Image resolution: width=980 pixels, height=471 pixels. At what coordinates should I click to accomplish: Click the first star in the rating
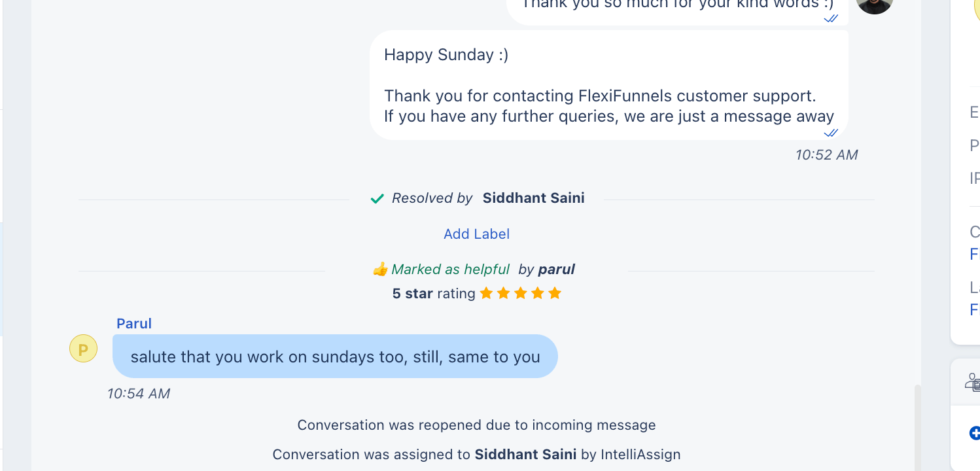(x=486, y=293)
